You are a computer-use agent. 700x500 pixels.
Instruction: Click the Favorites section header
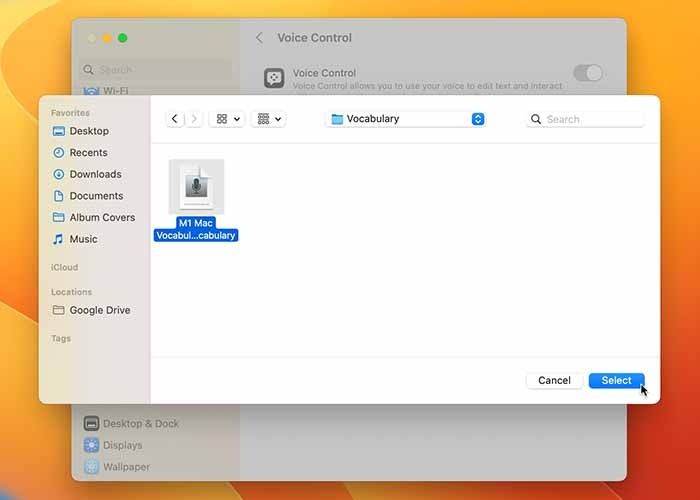(70, 113)
